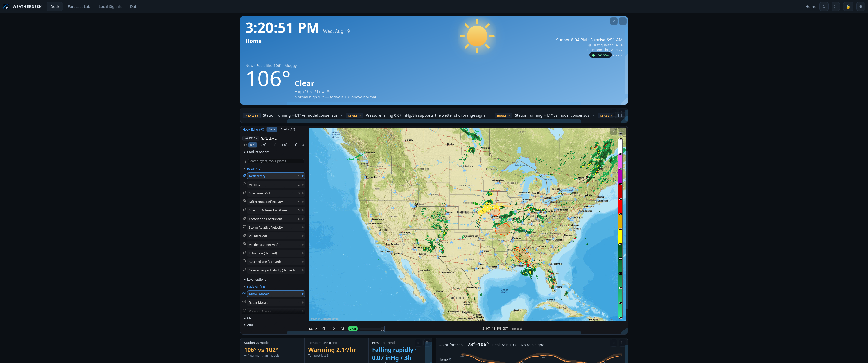Click the Specific Differential Phase layer icon
Viewport: 868px width, 363px height.
pos(244,210)
